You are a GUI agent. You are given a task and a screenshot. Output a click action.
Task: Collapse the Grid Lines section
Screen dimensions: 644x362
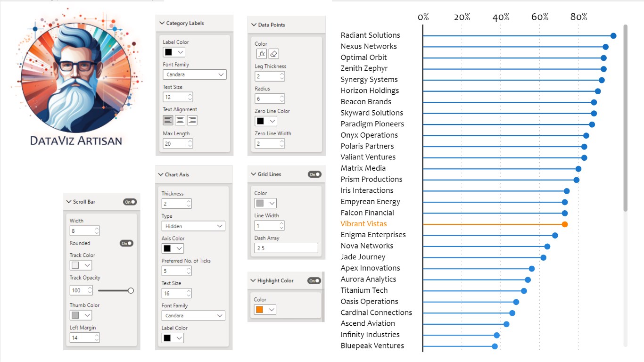tap(254, 174)
